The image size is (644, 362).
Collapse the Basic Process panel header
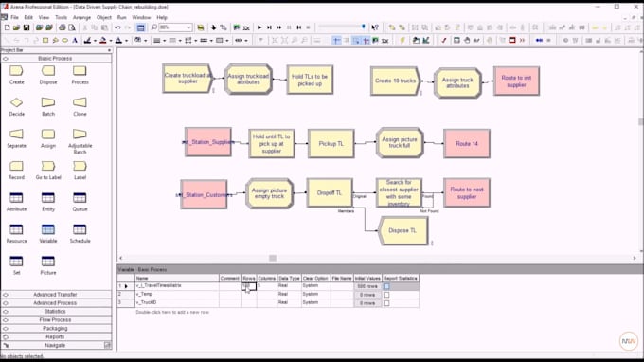[x=56, y=59]
